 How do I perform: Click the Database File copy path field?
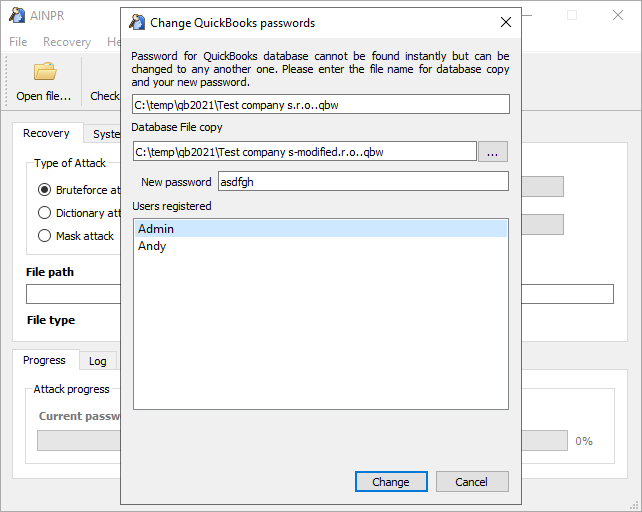point(304,152)
